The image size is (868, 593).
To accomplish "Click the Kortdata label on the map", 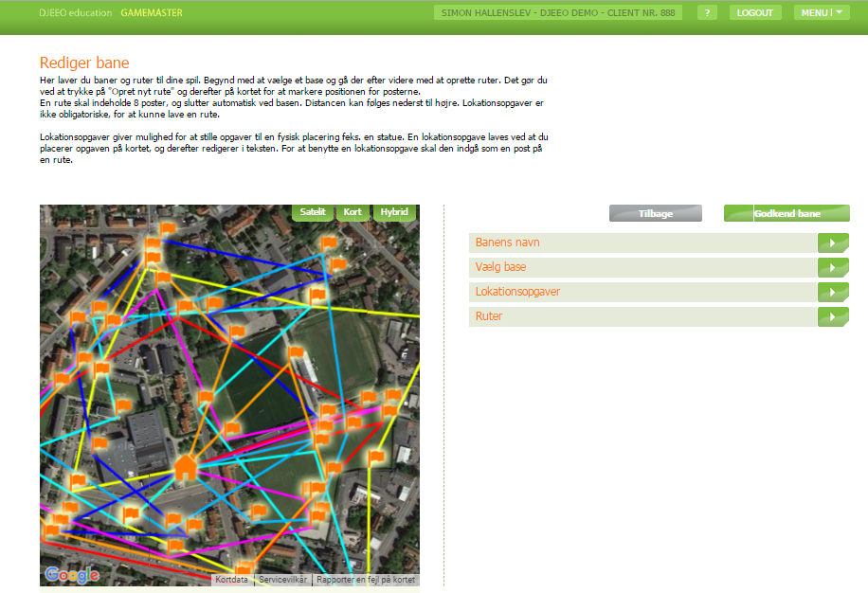I will [231, 579].
